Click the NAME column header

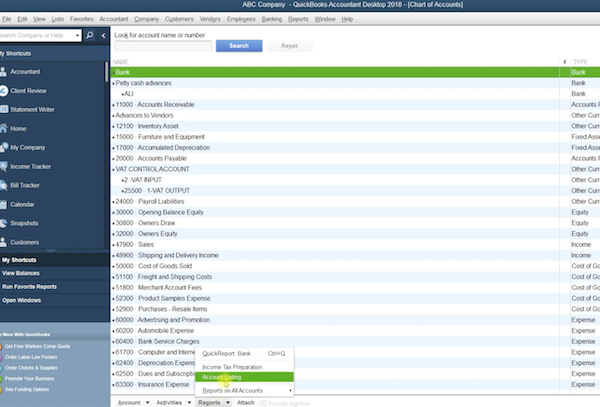click(x=121, y=62)
